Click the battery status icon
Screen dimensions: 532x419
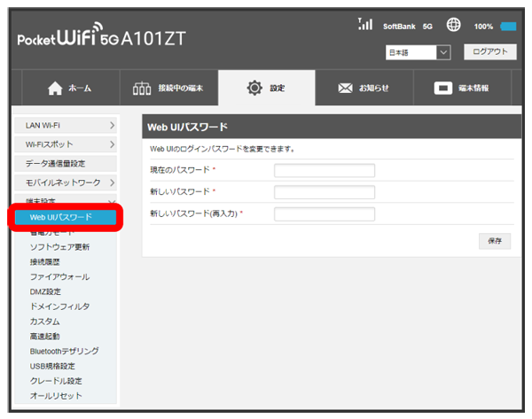(508, 27)
